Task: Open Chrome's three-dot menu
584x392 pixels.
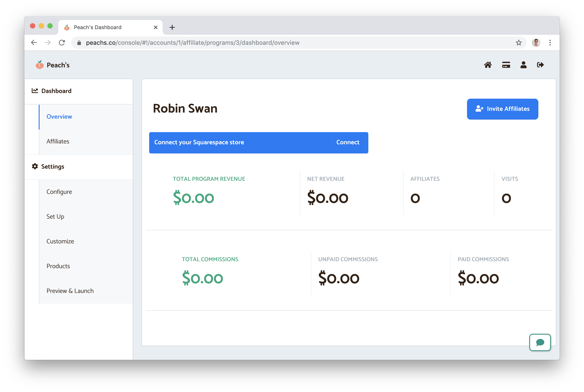Action: click(550, 43)
